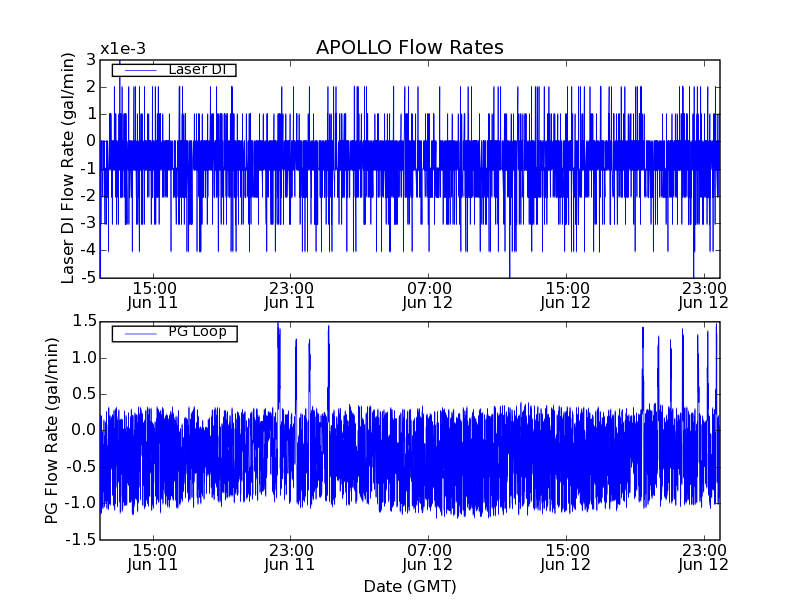The width and height of the screenshot is (800, 600).
Task: Click the 1.5 y-axis tick on PG plot
Action: click(84, 322)
